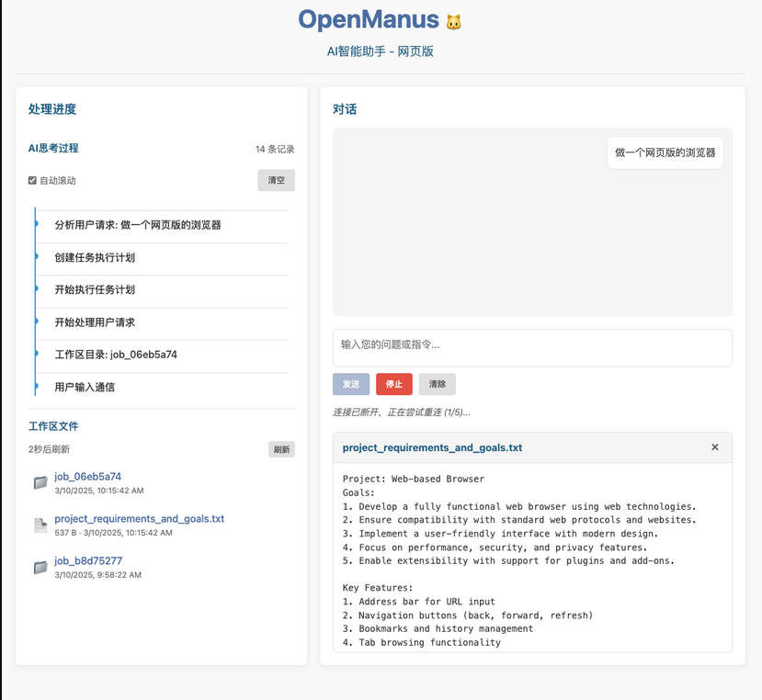Click the 14 条记录 record count
762x700 pixels.
click(x=275, y=149)
